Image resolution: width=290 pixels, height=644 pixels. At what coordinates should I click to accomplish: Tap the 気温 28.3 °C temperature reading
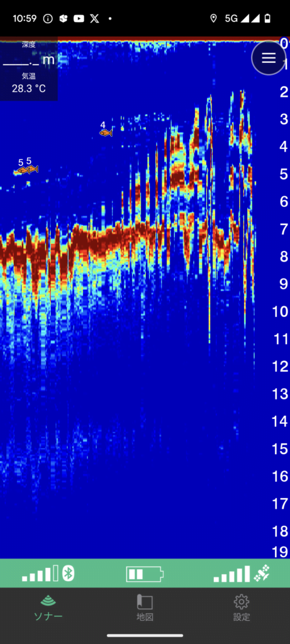(x=29, y=84)
